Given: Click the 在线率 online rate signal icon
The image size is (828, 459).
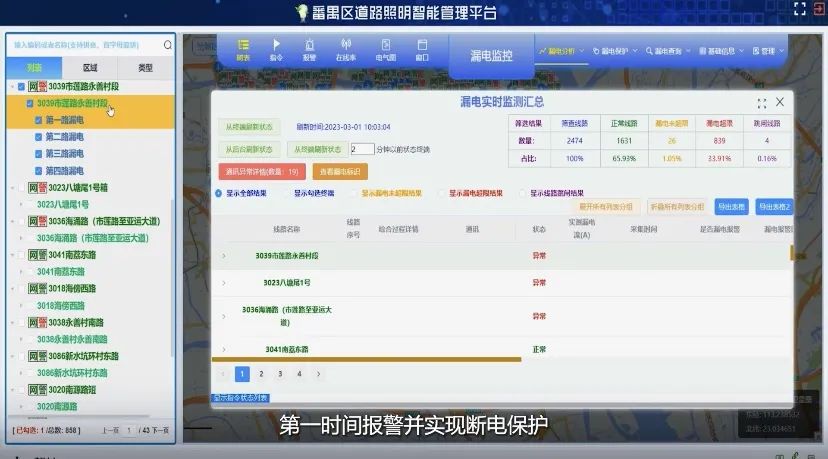Looking at the screenshot, I should pos(346,50).
